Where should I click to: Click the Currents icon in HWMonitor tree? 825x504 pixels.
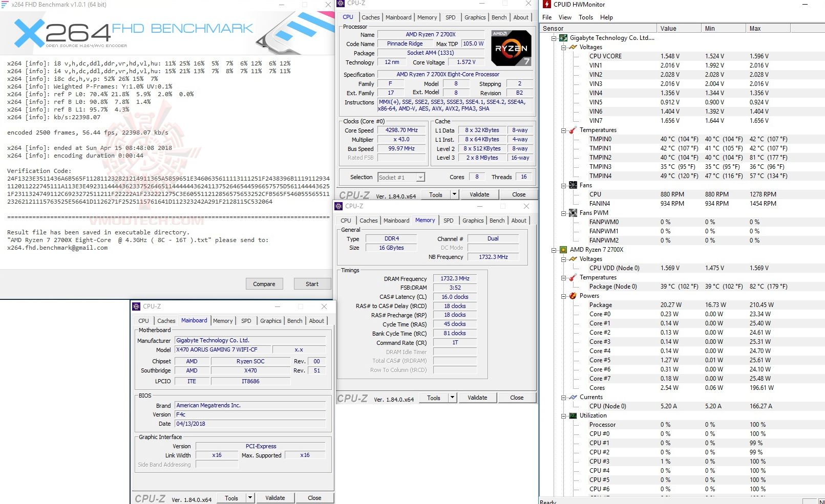tap(573, 397)
